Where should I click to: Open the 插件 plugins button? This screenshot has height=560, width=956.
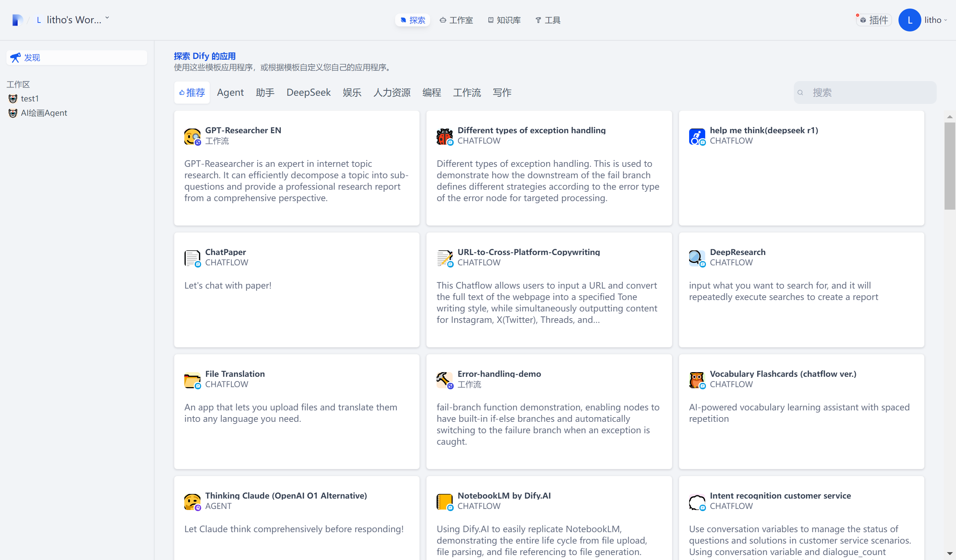point(874,20)
